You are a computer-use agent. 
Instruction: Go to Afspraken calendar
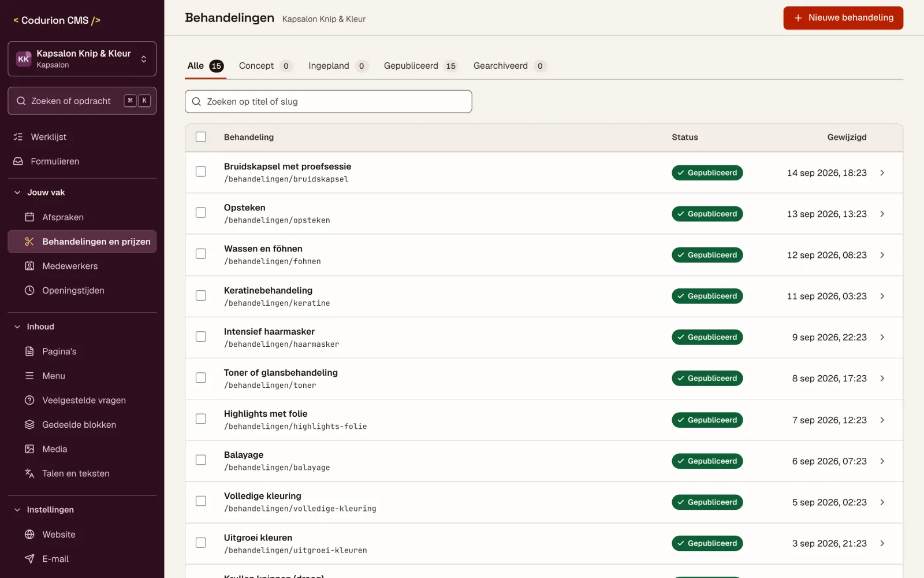pos(82,217)
